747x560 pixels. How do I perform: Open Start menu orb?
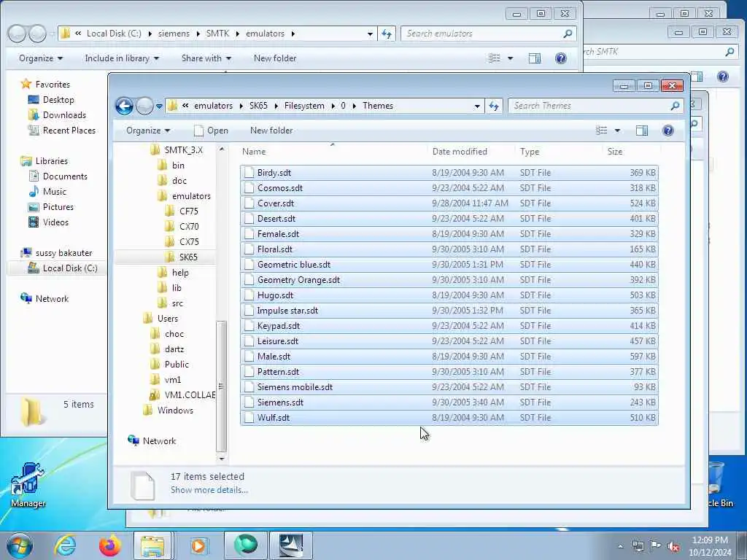(x=20, y=545)
